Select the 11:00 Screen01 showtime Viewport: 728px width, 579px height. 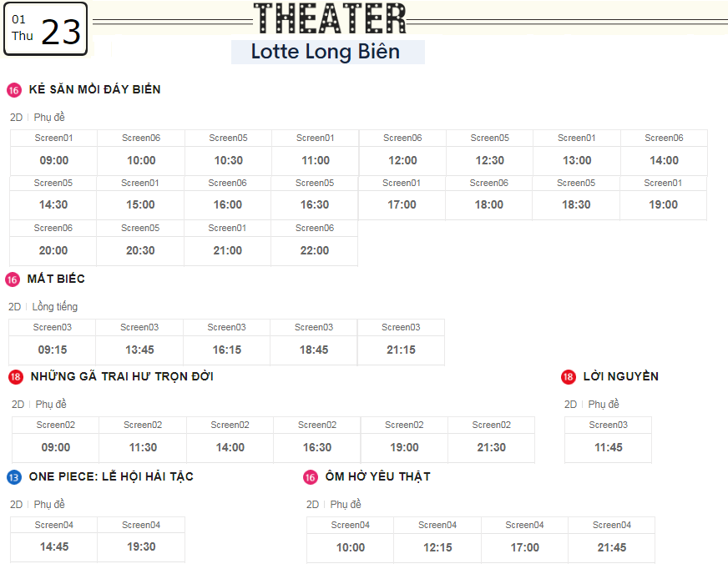[316, 153]
